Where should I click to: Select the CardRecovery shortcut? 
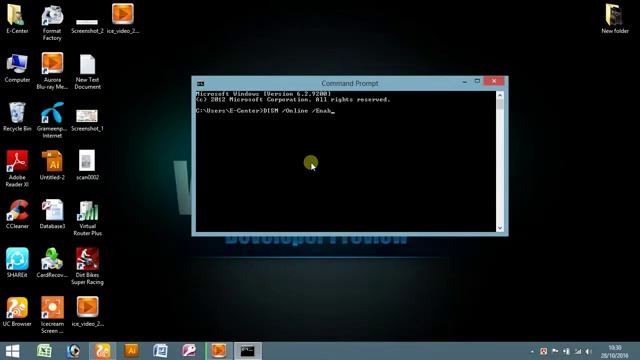[x=52, y=262]
